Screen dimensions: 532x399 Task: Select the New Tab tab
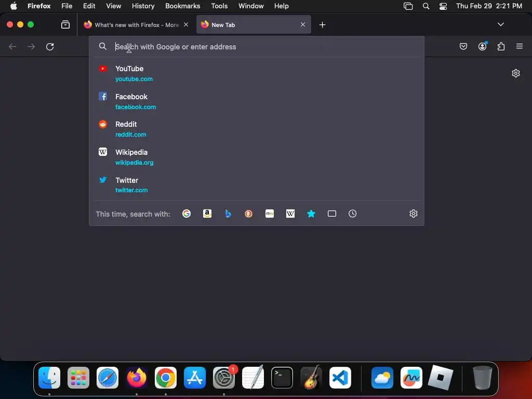(x=254, y=24)
